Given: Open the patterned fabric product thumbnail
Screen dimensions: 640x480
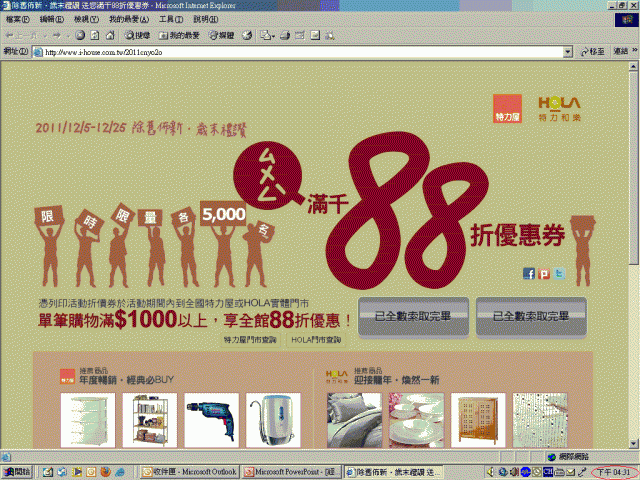Looking at the screenshot, I should pos(540,420).
